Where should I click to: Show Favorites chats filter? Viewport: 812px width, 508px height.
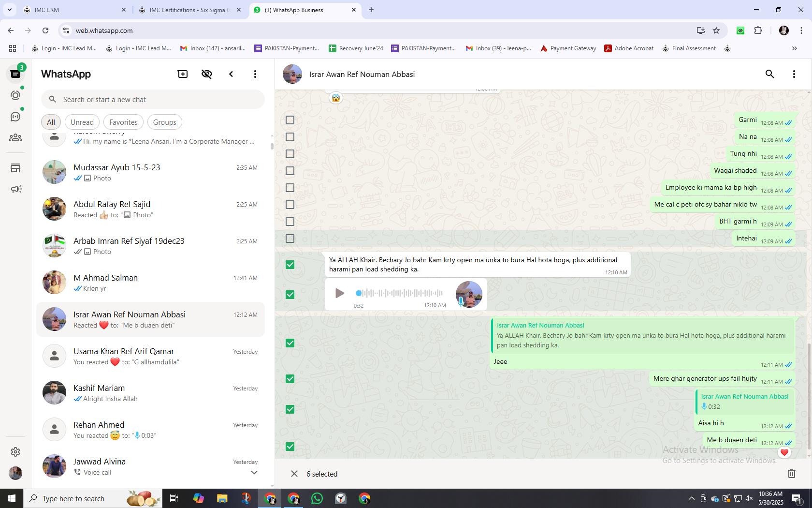click(123, 122)
